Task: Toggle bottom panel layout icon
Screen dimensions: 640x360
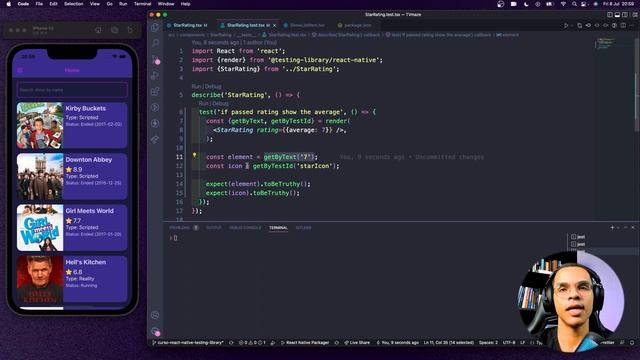Action: pos(618,15)
